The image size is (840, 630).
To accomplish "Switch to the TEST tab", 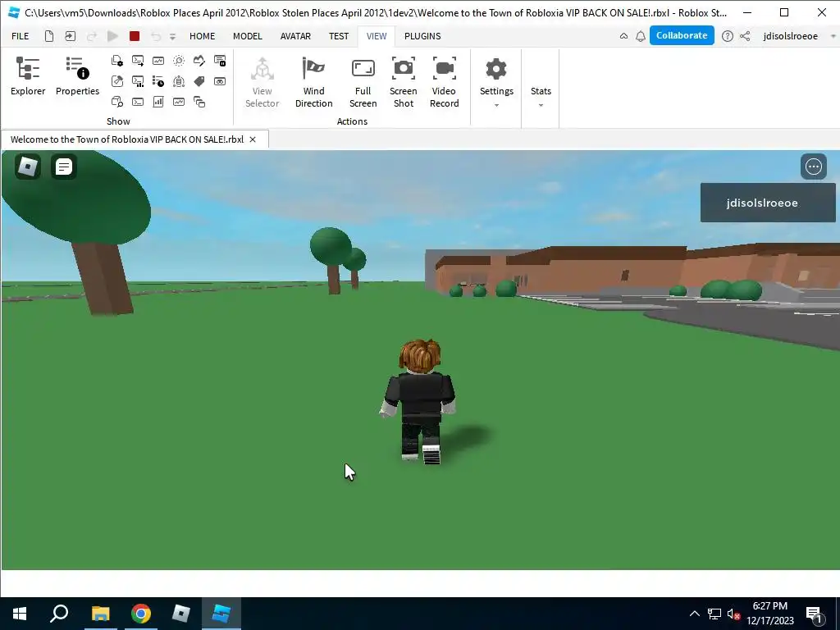I will pyautogui.click(x=339, y=36).
